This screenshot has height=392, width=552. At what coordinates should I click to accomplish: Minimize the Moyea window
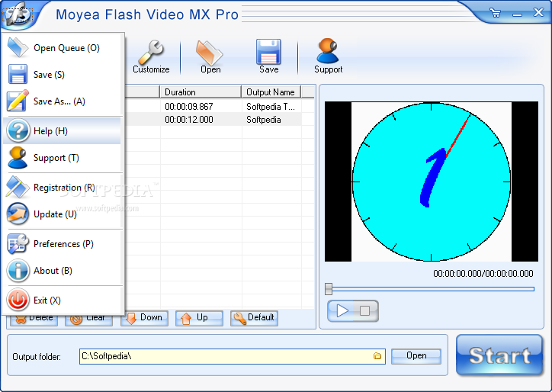517,14
